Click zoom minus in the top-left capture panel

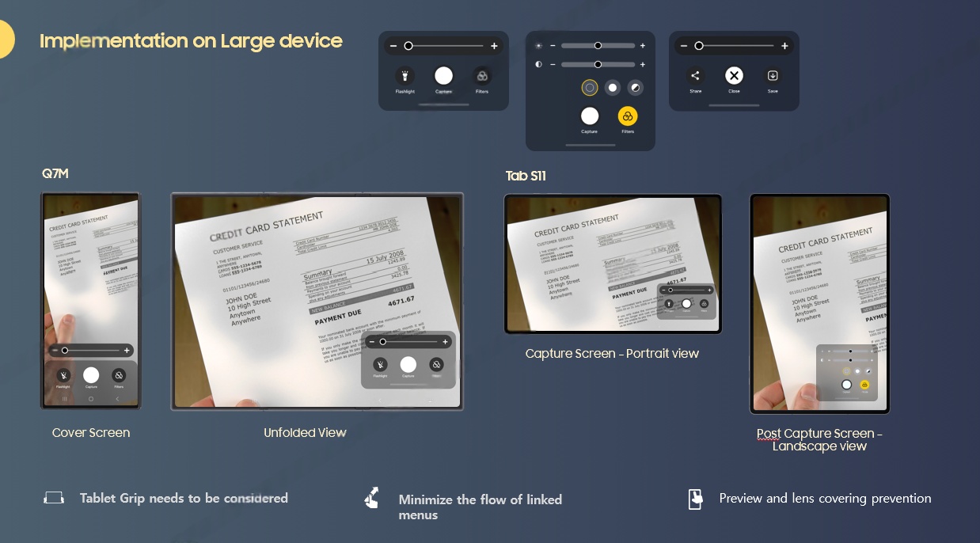coord(393,46)
